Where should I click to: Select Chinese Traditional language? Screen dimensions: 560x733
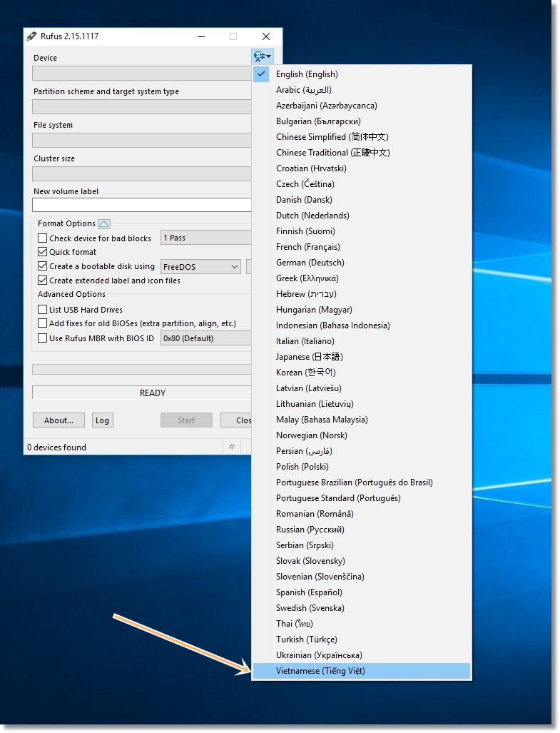362,153
